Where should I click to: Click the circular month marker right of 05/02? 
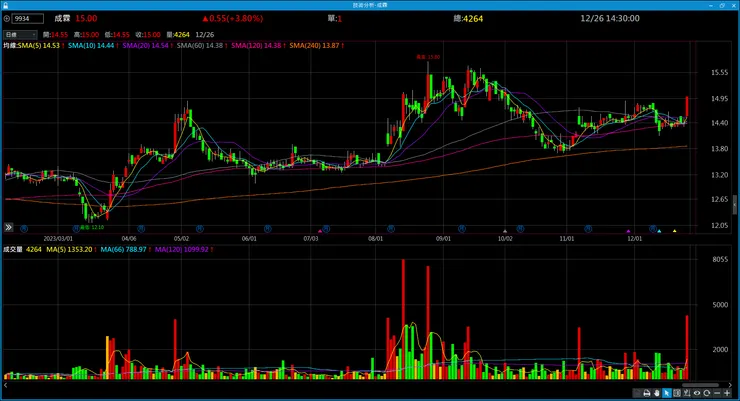pos(200,229)
